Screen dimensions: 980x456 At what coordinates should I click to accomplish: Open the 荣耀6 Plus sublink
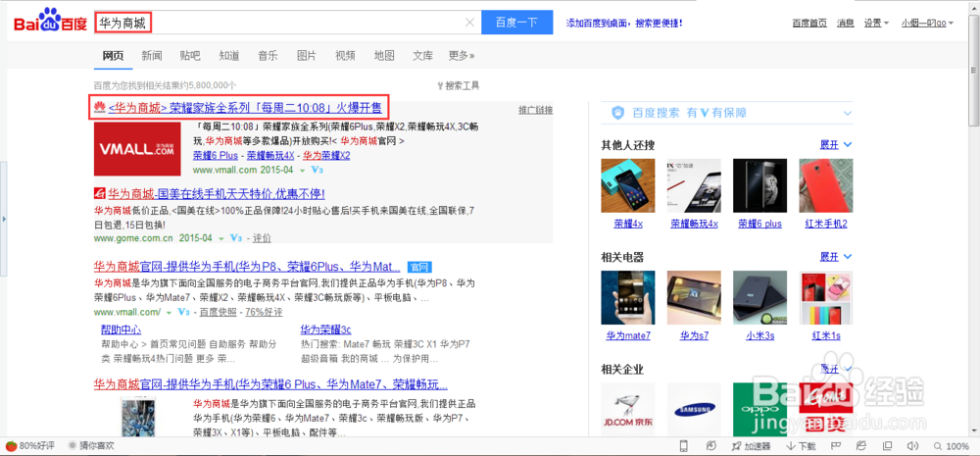coord(216,155)
